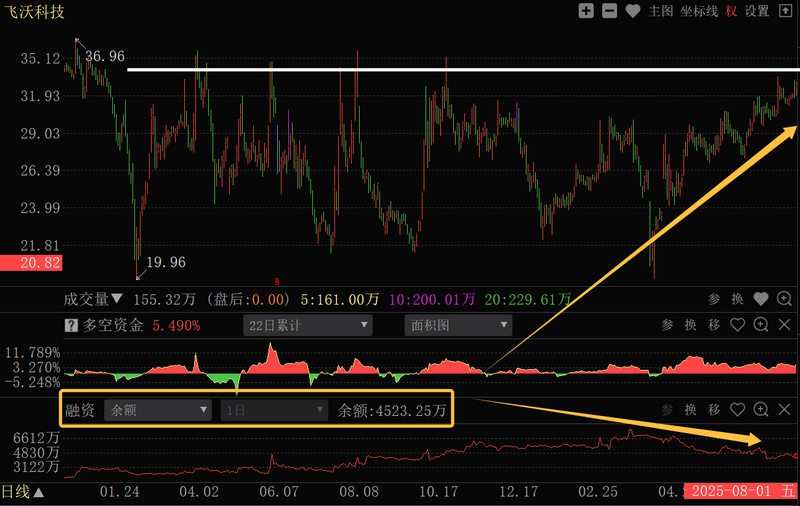Click the zoom in plus icon at top
The height and width of the screenshot is (506, 800).
587,11
